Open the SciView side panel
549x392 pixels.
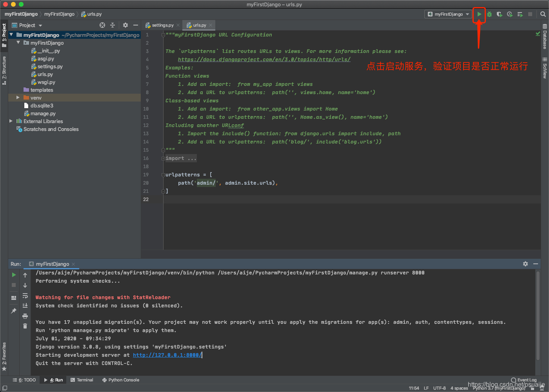545,68
